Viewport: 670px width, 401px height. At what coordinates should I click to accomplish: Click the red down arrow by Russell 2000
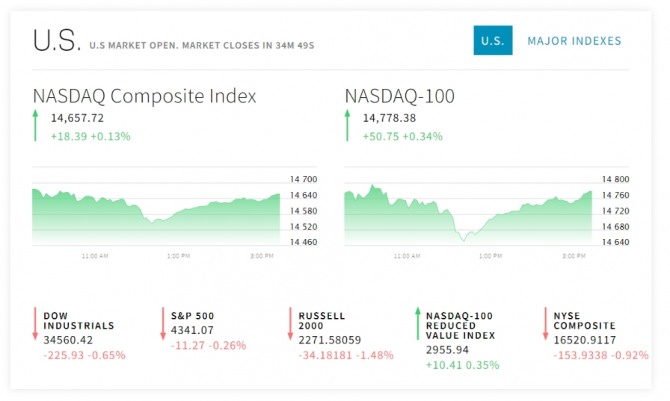click(290, 324)
